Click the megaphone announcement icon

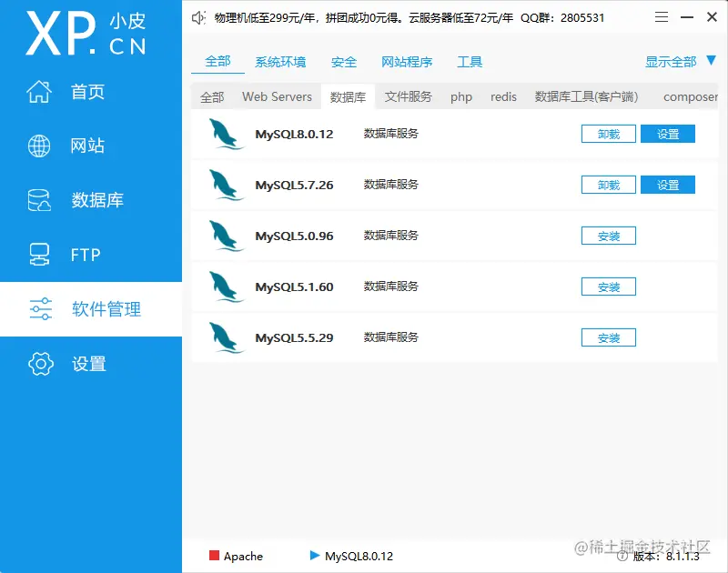click(x=198, y=16)
